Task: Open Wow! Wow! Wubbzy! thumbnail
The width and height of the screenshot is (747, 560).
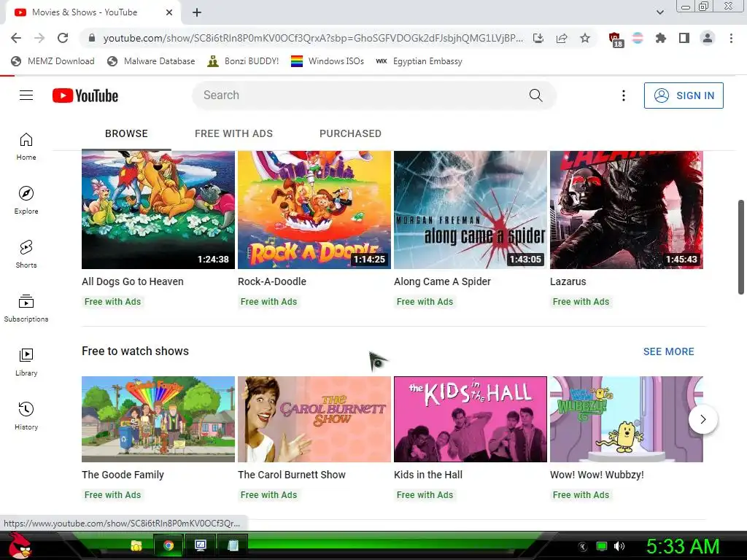Action: pos(627,419)
